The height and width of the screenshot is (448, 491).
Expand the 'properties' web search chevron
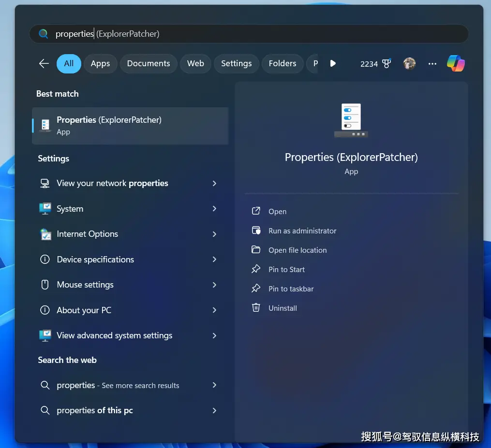point(214,385)
